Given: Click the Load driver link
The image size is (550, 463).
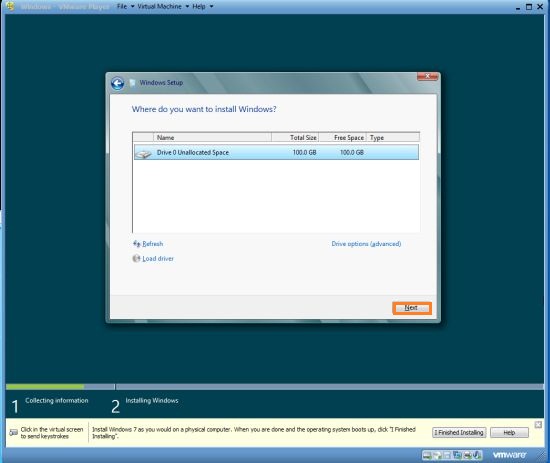Looking at the screenshot, I should point(158,259).
